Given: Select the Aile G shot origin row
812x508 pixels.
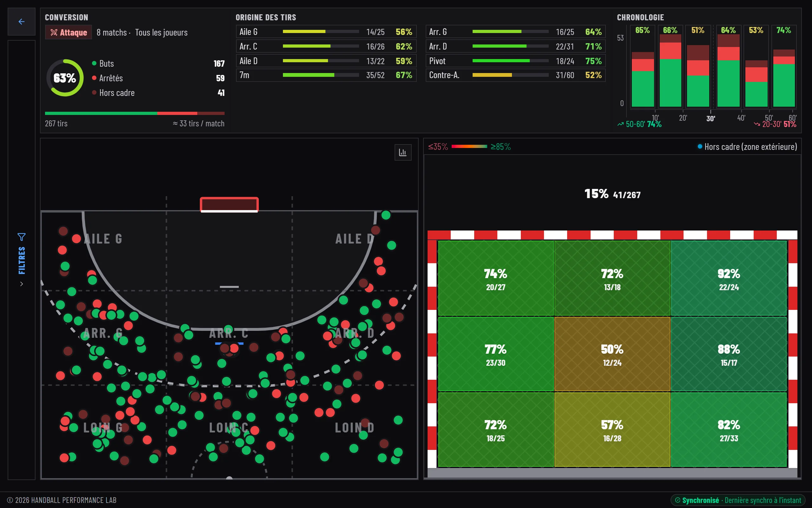Looking at the screenshot, I should (326, 31).
